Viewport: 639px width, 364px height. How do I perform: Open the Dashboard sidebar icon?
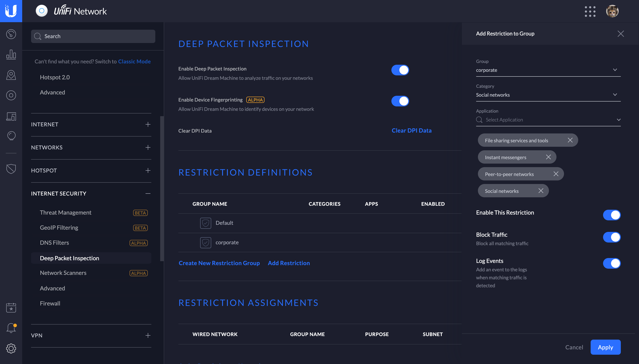tap(11, 34)
